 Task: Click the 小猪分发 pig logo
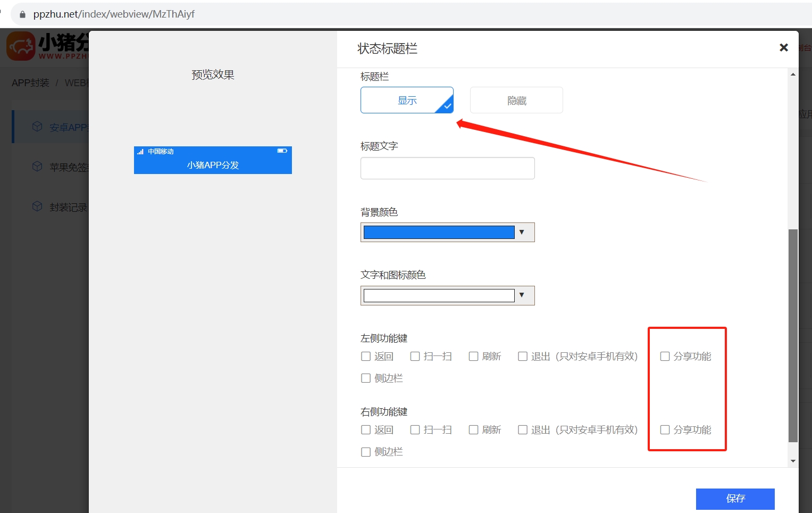click(x=21, y=45)
